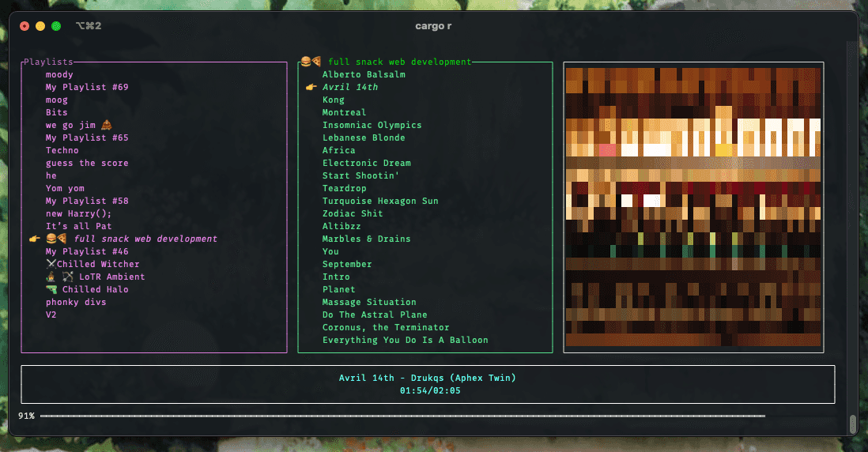
Task: Click the pixelated album art thumbnail
Action: 693,207
